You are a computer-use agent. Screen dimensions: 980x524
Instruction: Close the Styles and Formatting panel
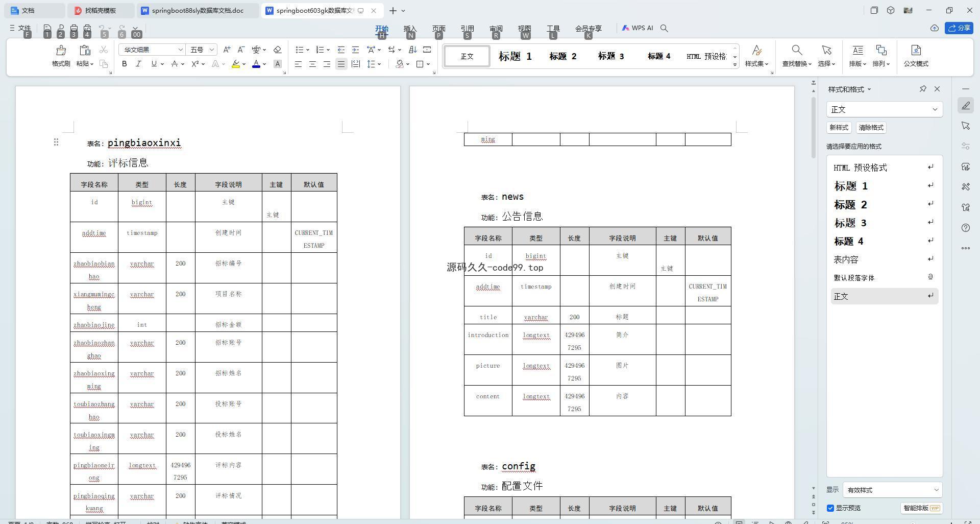(x=937, y=89)
